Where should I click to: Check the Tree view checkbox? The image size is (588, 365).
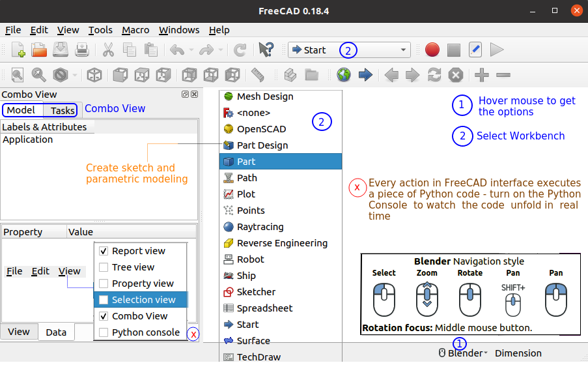click(104, 267)
